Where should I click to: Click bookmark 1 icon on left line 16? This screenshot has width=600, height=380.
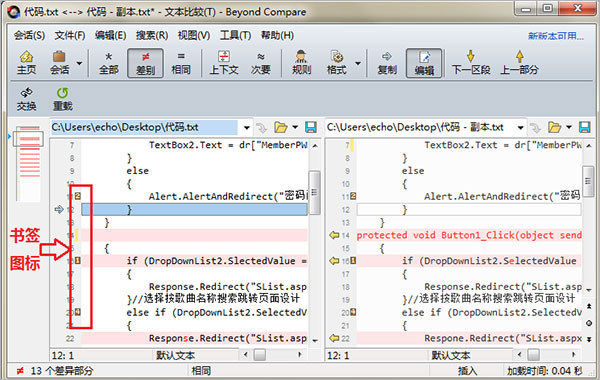78,261
